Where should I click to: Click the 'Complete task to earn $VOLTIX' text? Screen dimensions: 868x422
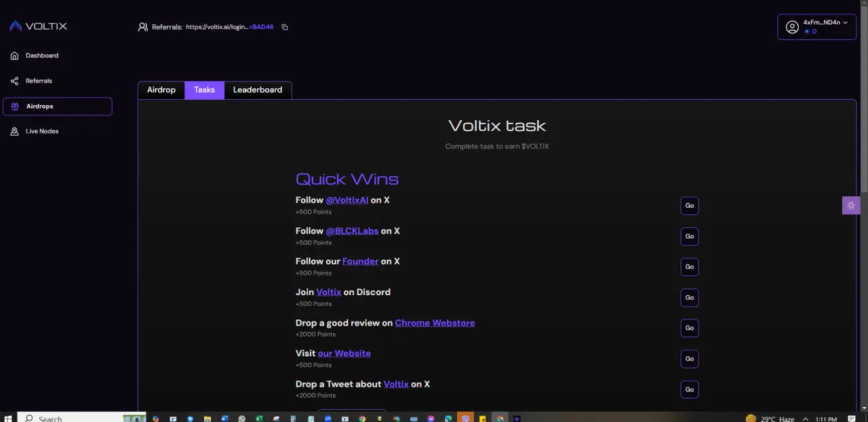coord(497,147)
